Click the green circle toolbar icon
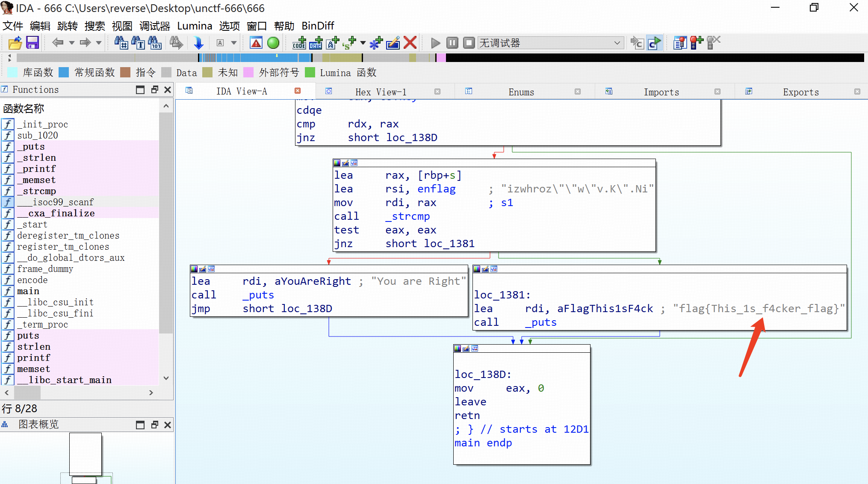The width and height of the screenshot is (868, 484). point(273,43)
